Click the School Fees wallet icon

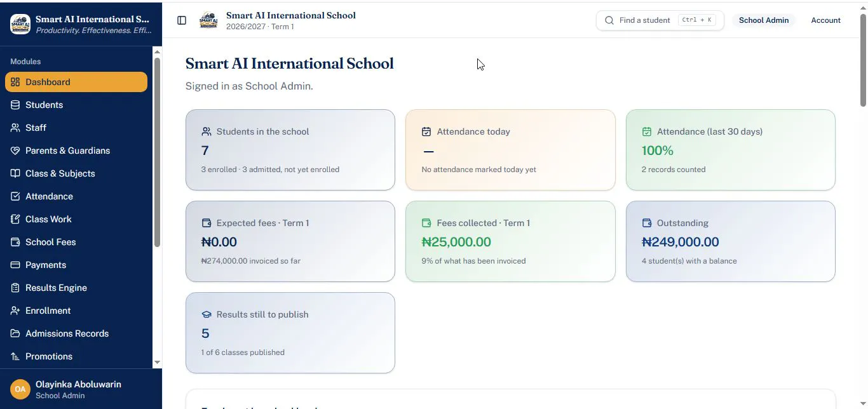pyautogui.click(x=15, y=242)
